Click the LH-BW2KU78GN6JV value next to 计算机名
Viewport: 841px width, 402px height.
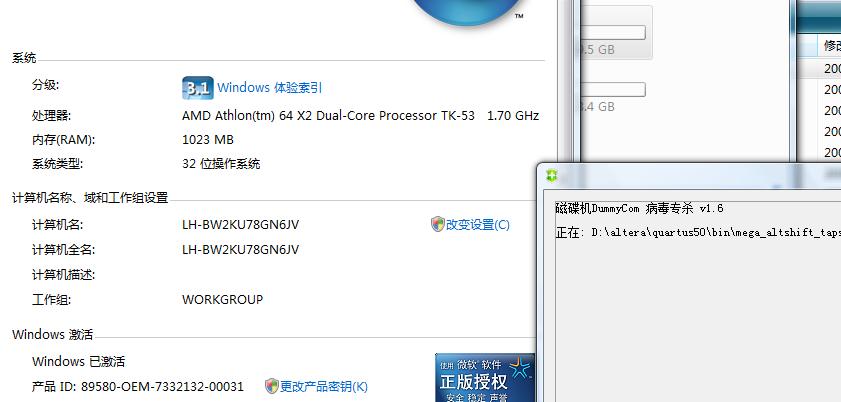point(240,225)
